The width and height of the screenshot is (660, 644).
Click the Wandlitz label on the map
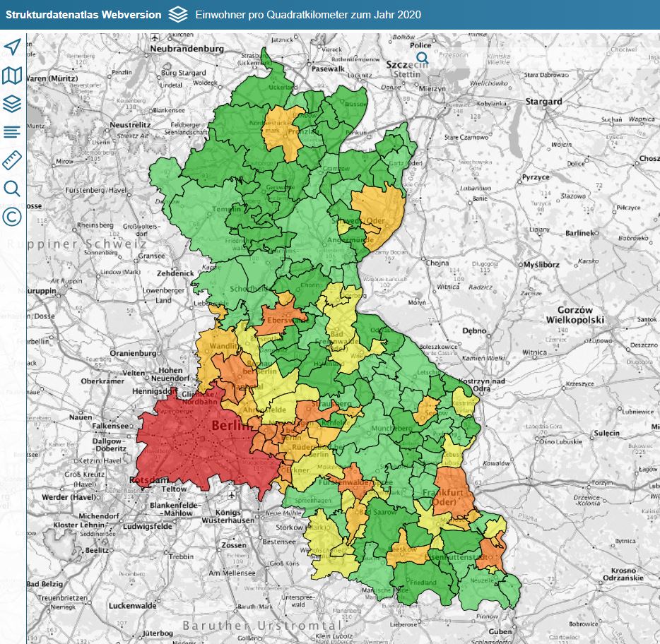coord(225,346)
